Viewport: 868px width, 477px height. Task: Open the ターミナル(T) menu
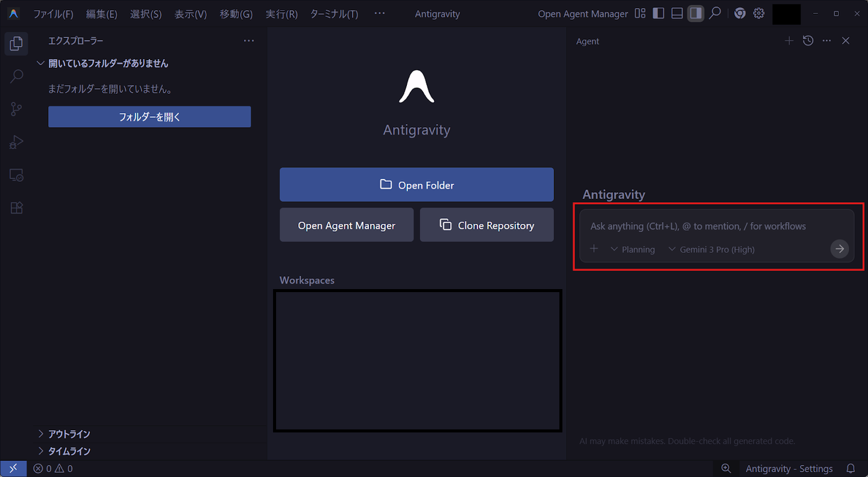[334, 14]
